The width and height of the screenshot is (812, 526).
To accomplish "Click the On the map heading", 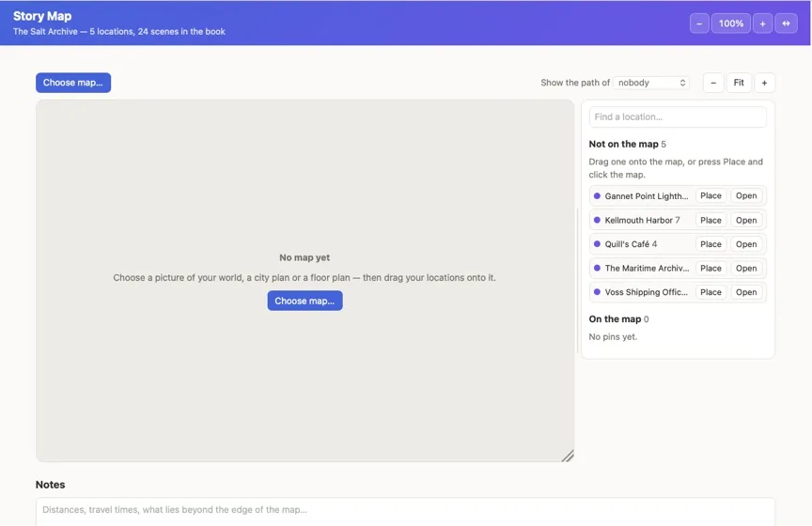I will pos(615,319).
